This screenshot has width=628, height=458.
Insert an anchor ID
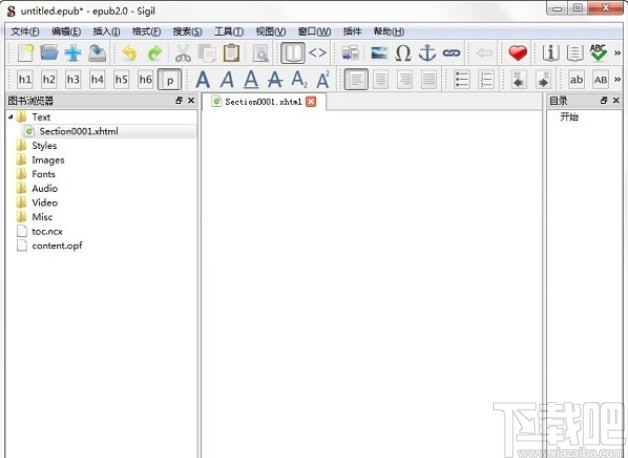point(427,53)
